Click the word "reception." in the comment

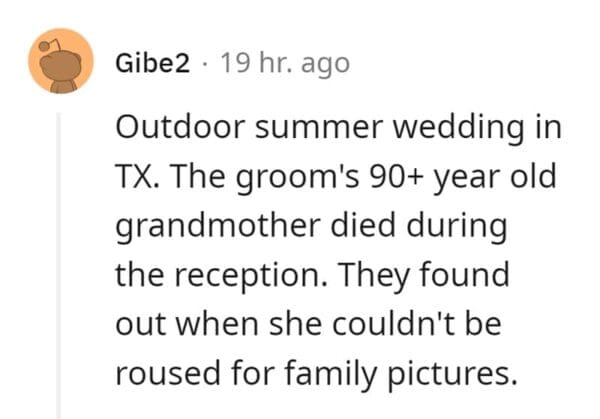[234, 274]
